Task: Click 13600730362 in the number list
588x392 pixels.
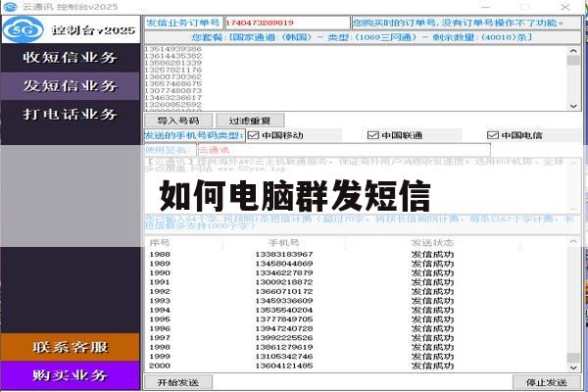Action: click(x=173, y=76)
